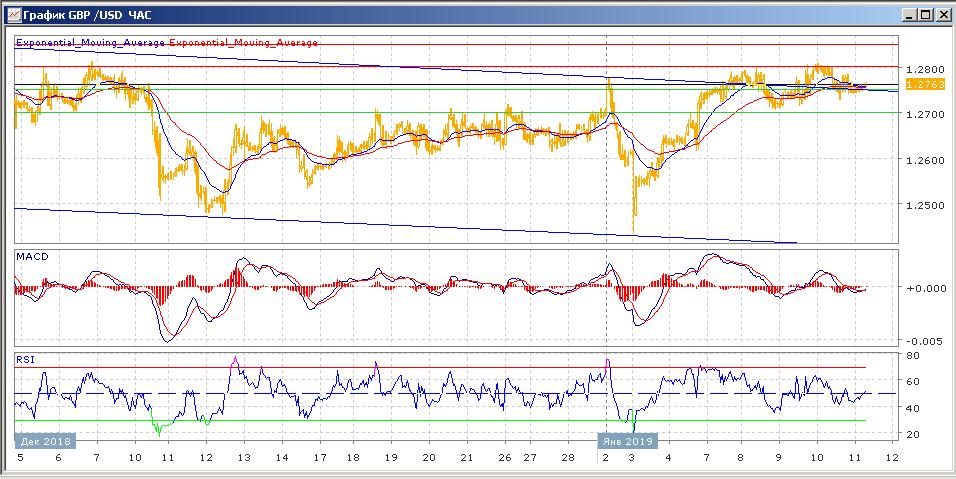Click the RSI 20 axis label
The width and height of the screenshot is (956, 479).
[x=912, y=434]
